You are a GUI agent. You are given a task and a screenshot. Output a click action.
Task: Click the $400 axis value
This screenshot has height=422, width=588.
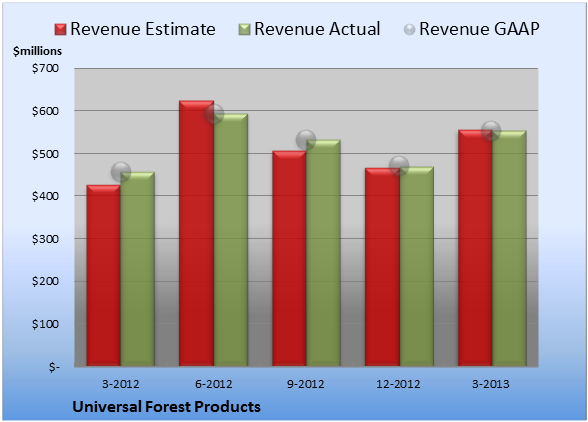45,196
